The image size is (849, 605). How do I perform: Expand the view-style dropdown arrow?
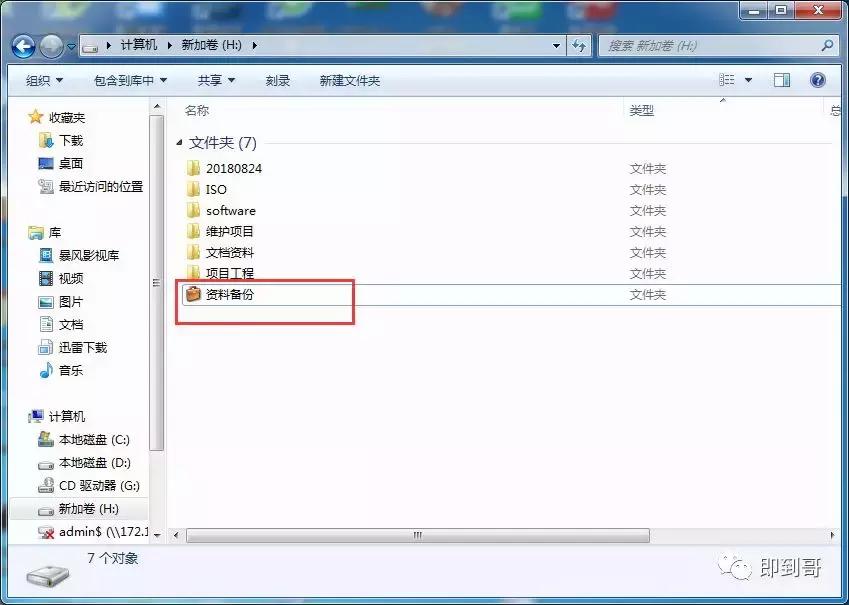coord(746,79)
